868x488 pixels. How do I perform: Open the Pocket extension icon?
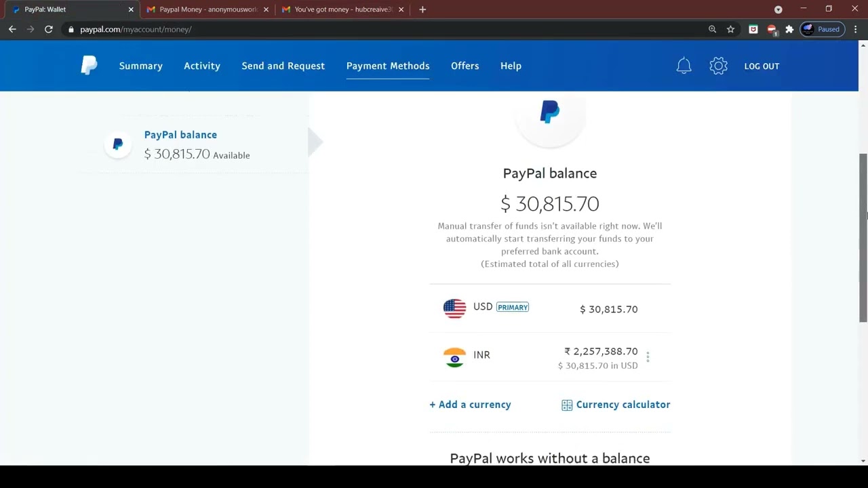pyautogui.click(x=753, y=29)
